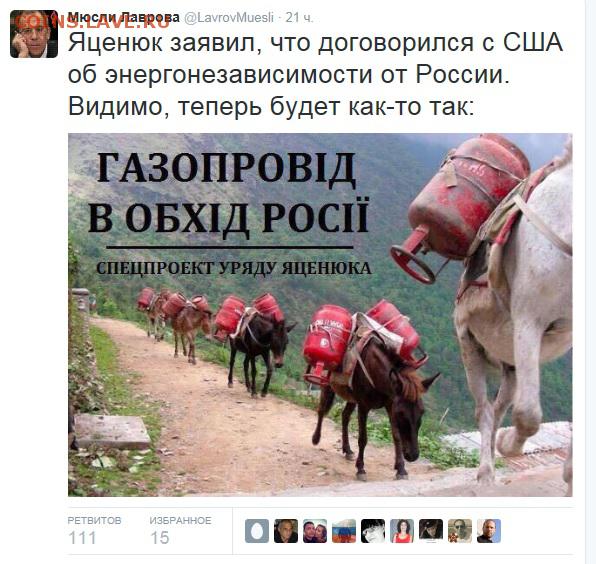Open the last retweeter avatar in row
This screenshot has height=564, width=596.
click(x=489, y=531)
